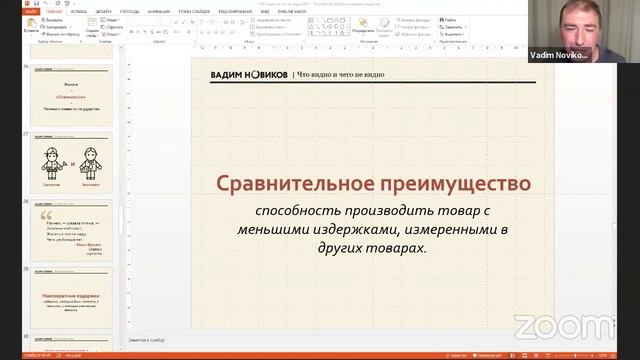Click the Replace (Заменить) button

pyautogui.click(x=451, y=27)
